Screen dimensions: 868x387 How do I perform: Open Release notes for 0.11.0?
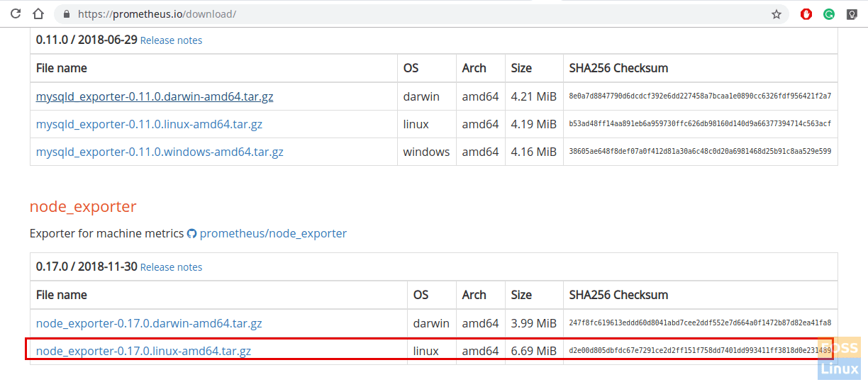coord(171,40)
